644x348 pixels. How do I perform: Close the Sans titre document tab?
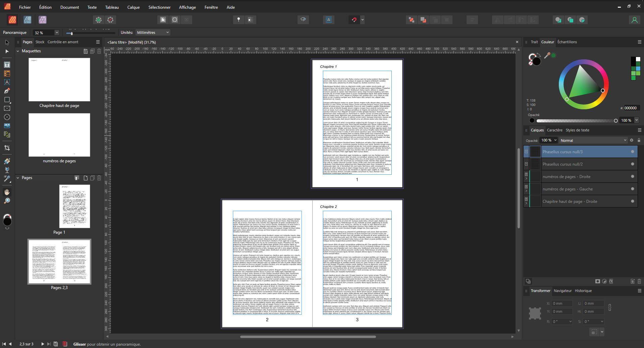point(517,42)
